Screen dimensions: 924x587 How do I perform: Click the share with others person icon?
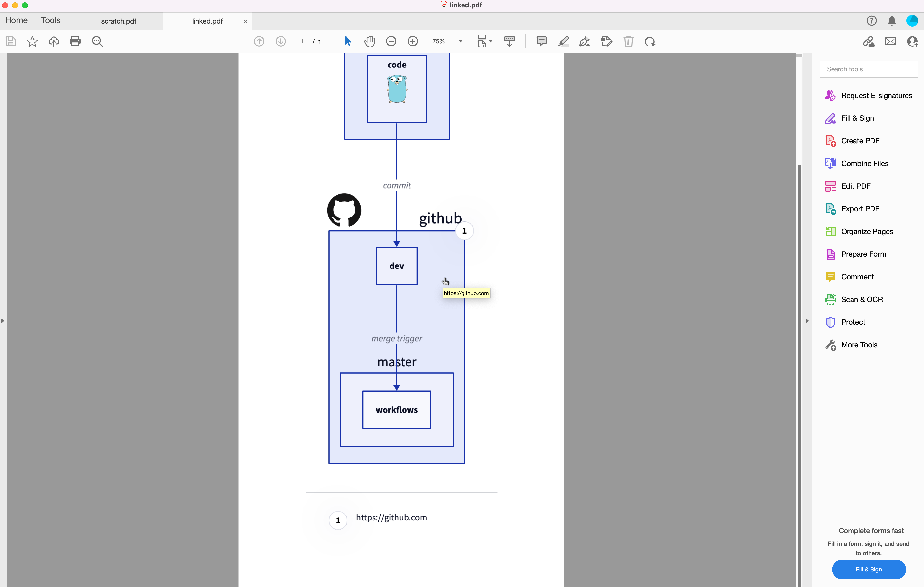click(912, 41)
